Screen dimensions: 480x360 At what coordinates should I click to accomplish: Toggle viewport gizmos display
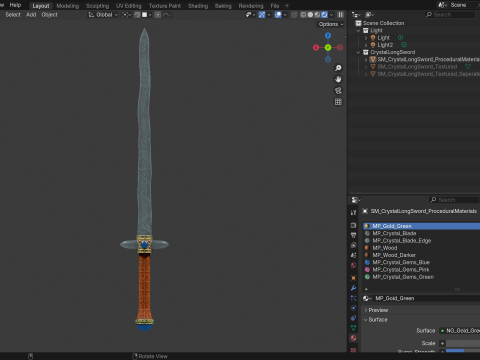[x=262, y=15]
